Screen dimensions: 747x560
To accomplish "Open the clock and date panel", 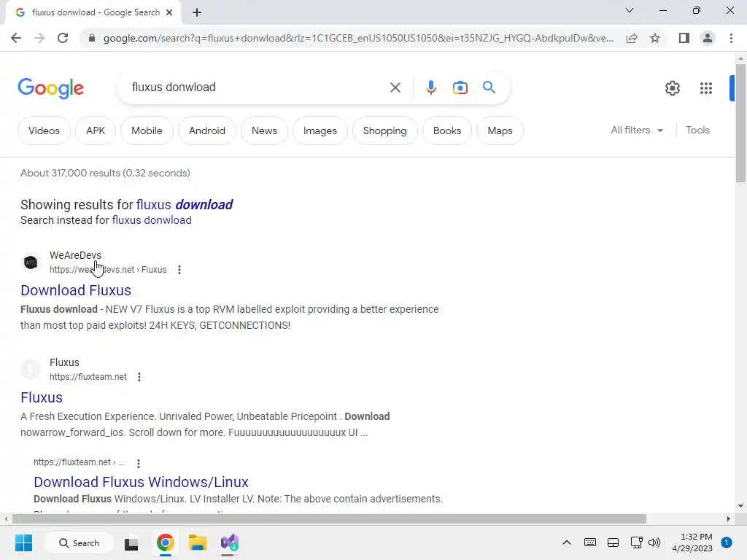I will point(692,542).
